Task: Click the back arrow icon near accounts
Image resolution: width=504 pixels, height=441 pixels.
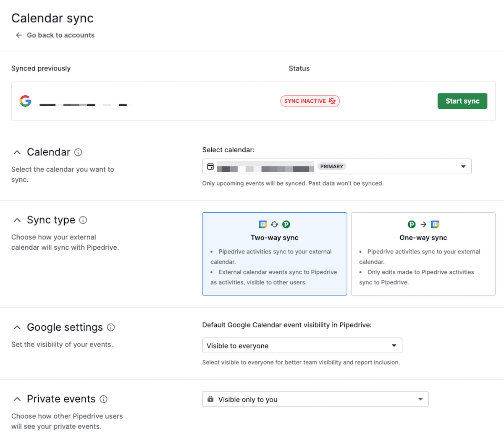Action: click(19, 35)
